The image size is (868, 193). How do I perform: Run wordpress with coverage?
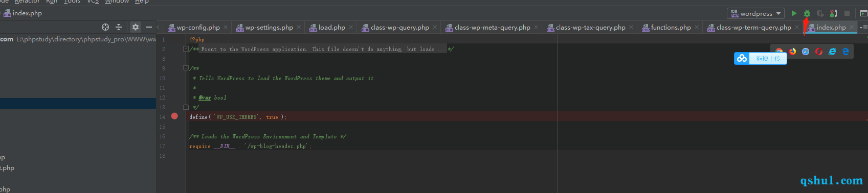(820, 13)
